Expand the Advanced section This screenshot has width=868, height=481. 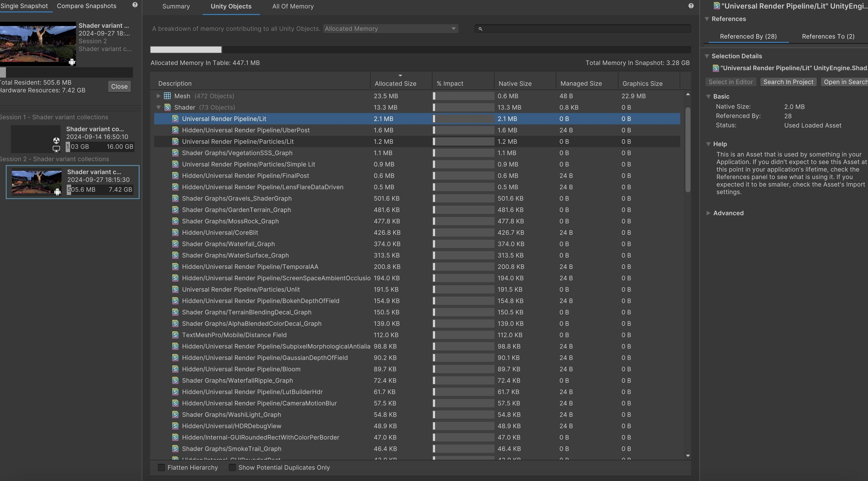[x=708, y=213]
